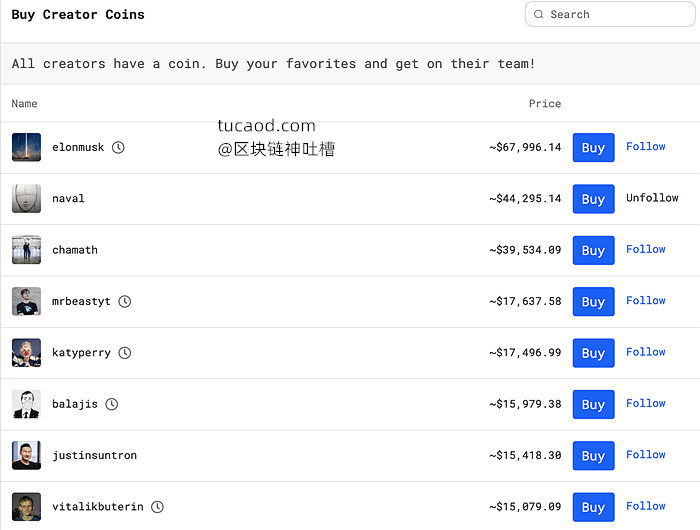Click the clock icon next to balajis

[112, 404]
